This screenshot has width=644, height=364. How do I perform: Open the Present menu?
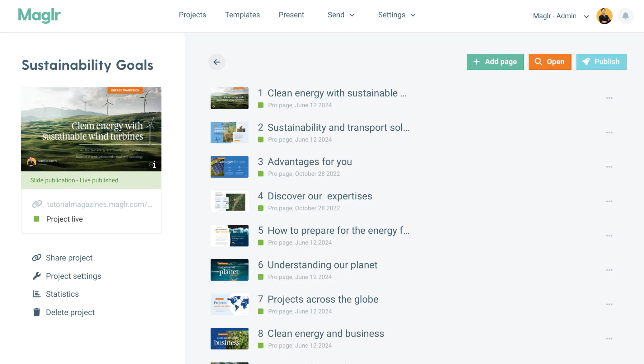(x=291, y=15)
